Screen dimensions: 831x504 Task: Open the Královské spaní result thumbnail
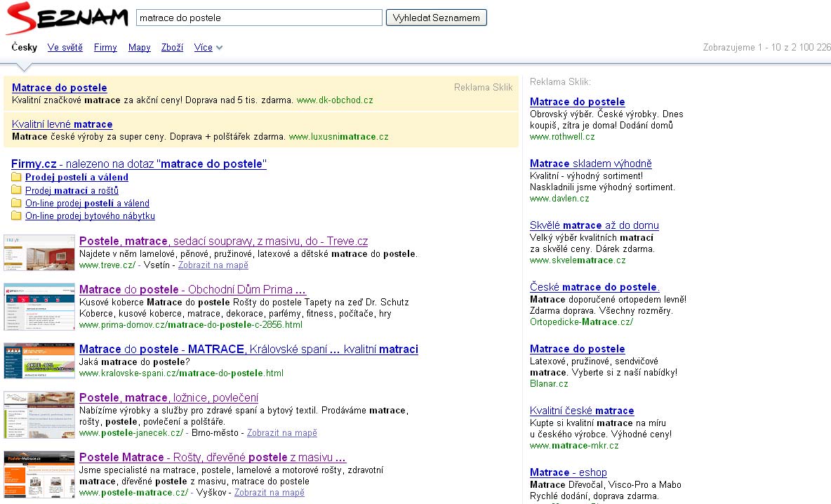(39, 360)
